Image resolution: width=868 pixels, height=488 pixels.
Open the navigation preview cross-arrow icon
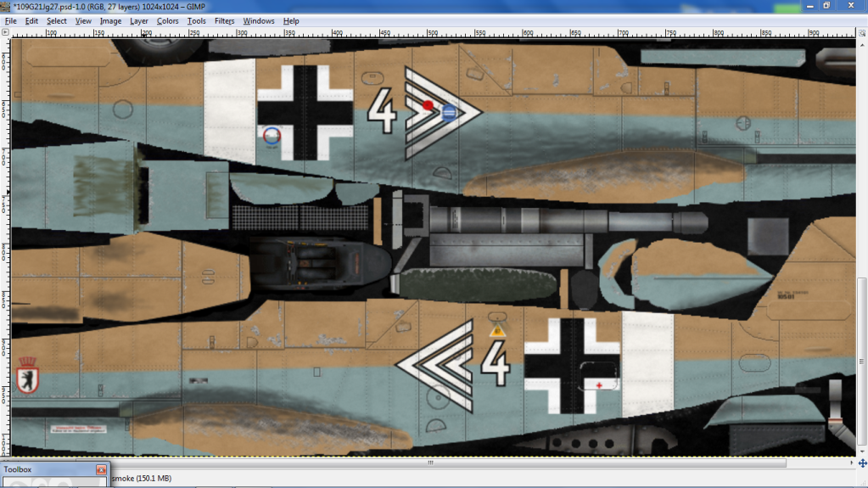click(862, 463)
